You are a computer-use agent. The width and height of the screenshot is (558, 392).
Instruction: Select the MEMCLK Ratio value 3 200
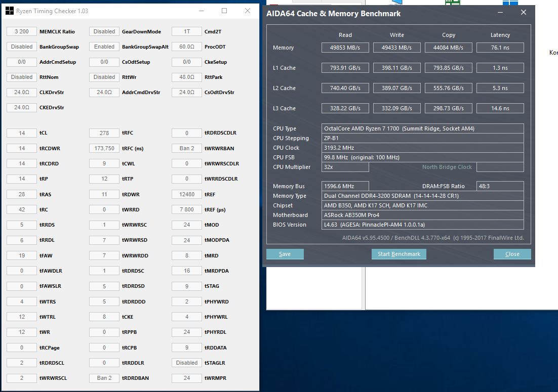pos(22,32)
